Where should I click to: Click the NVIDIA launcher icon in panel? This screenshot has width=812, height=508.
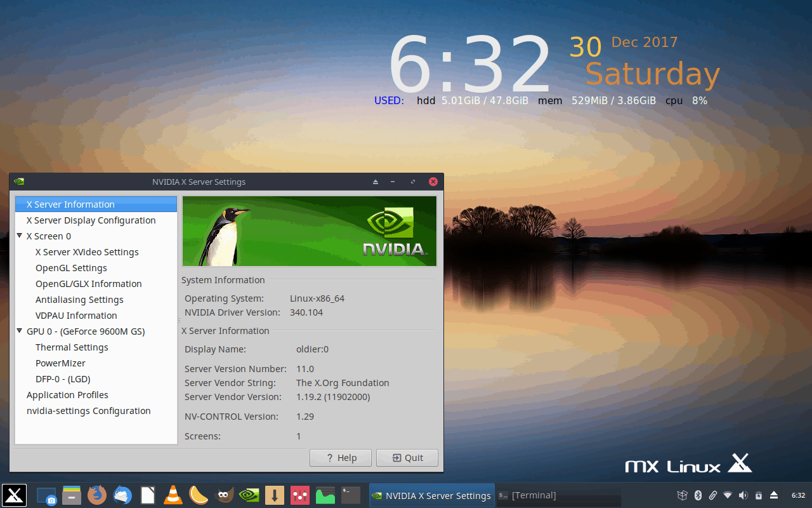click(x=249, y=495)
